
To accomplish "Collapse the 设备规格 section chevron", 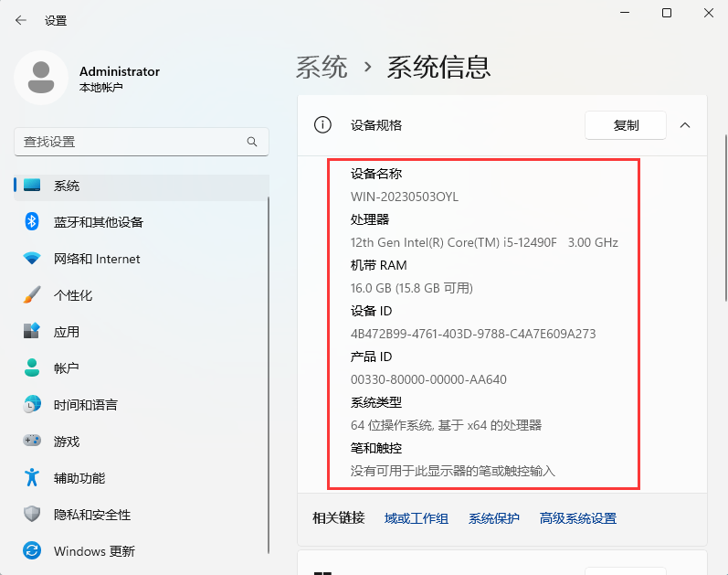I will pos(685,125).
